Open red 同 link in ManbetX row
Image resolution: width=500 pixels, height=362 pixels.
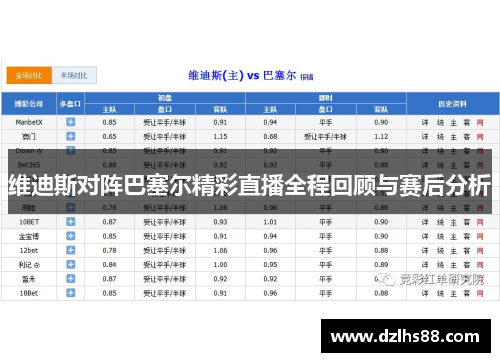(480, 123)
